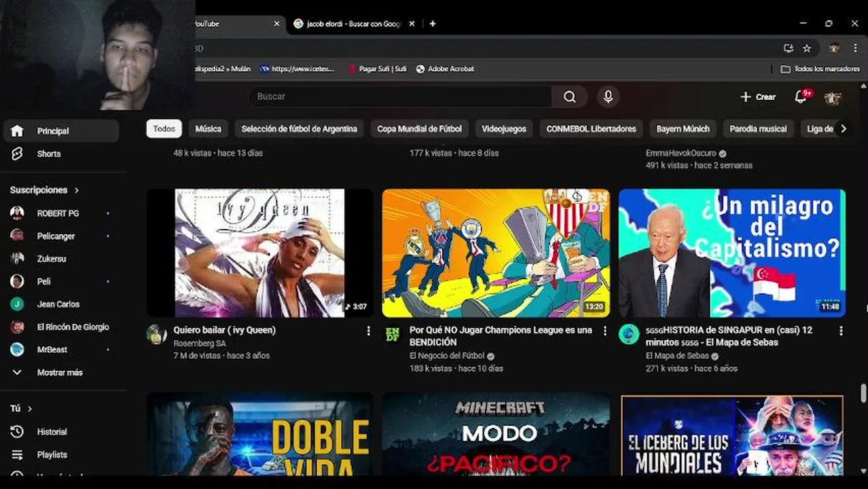Image resolution: width=868 pixels, height=489 pixels.
Task: Open EmmaHavokOscuro channel name
Action: pyautogui.click(x=681, y=153)
